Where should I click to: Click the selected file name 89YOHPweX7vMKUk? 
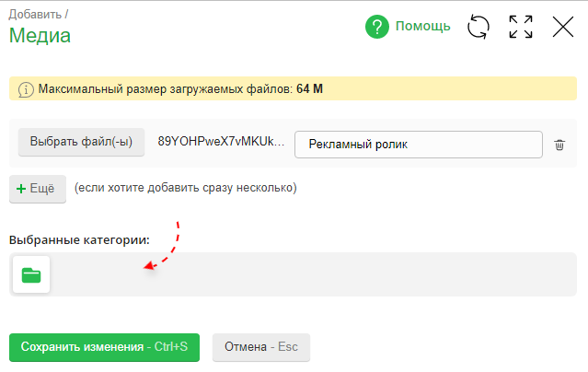[x=221, y=143]
